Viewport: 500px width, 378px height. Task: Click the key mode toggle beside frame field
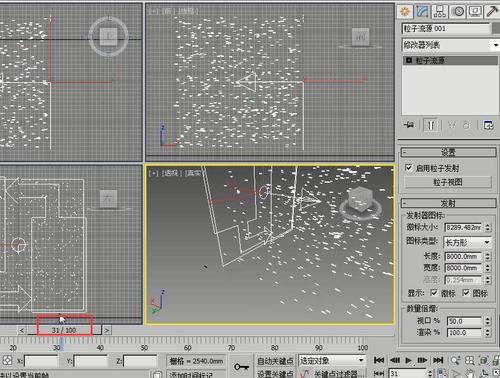pos(379,374)
